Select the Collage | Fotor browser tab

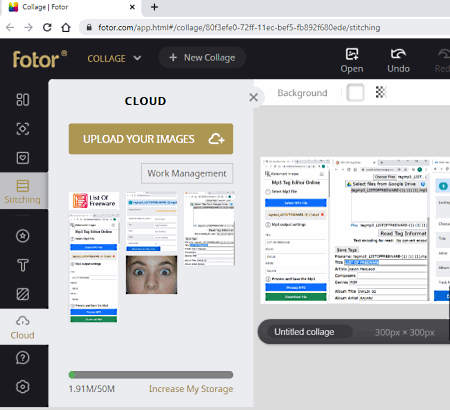[x=72, y=7]
